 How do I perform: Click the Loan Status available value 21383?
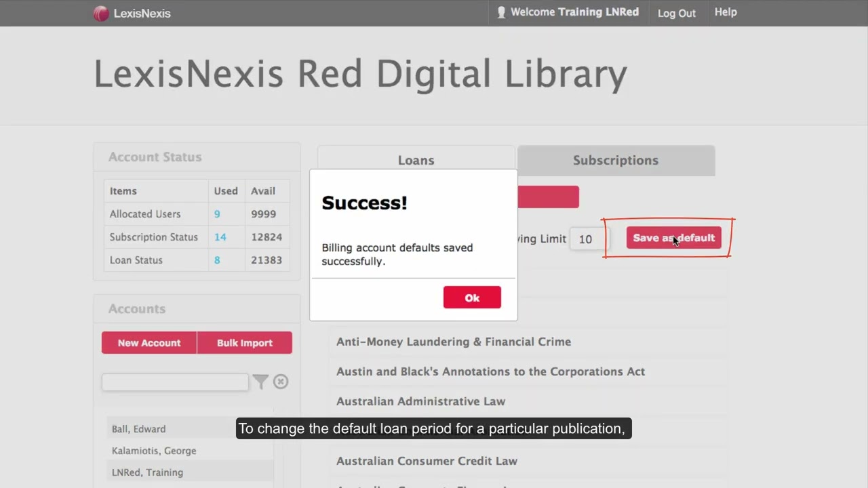(267, 260)
